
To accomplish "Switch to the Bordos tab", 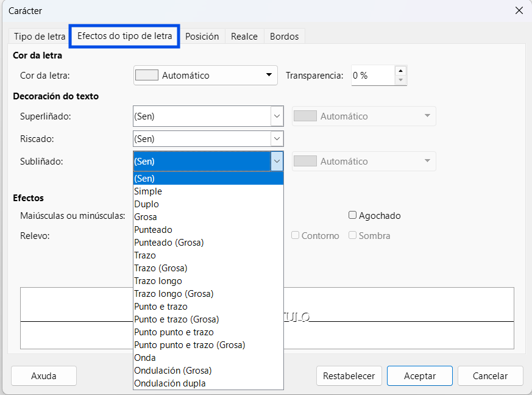I will click(x=285, y=37).
